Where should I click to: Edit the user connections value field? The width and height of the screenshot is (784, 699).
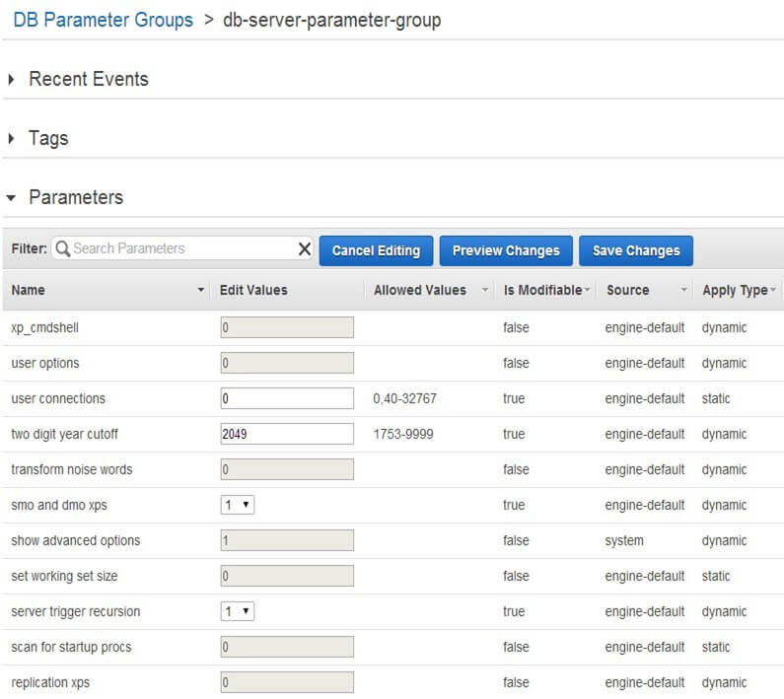coord(286,398)
